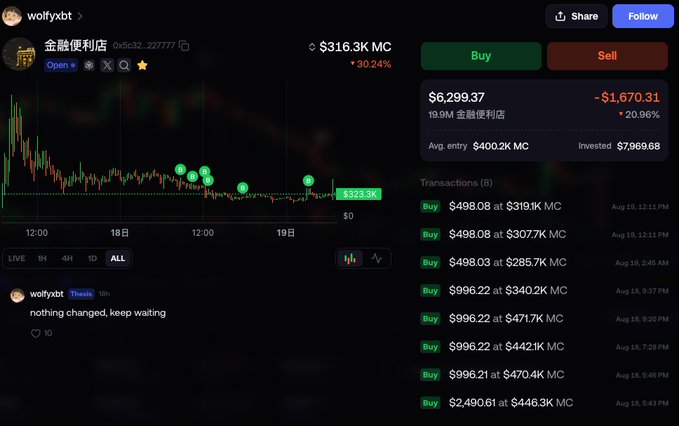Click the lone buy marker after 12:00
This screenshot has width=679, height=426.
click(x=242, y=188)
